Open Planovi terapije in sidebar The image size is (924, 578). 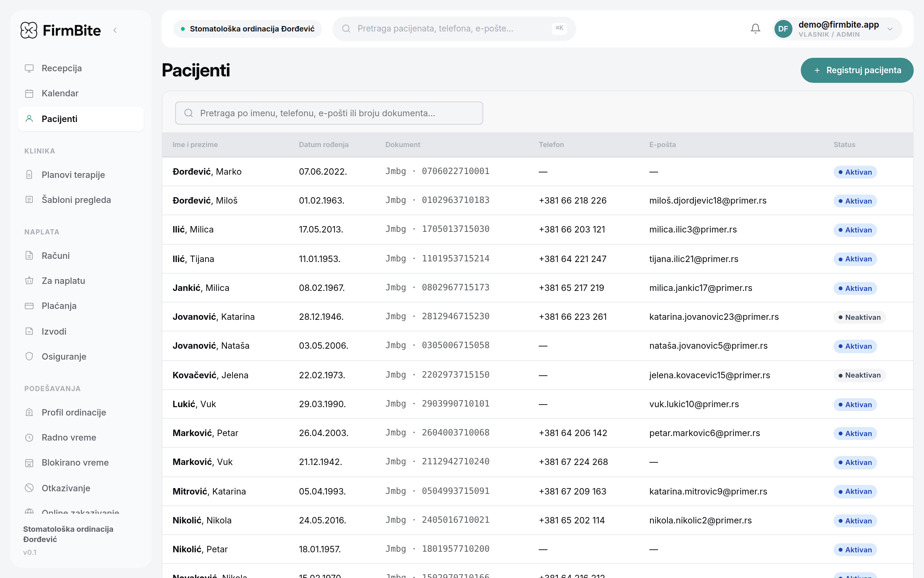81,175
